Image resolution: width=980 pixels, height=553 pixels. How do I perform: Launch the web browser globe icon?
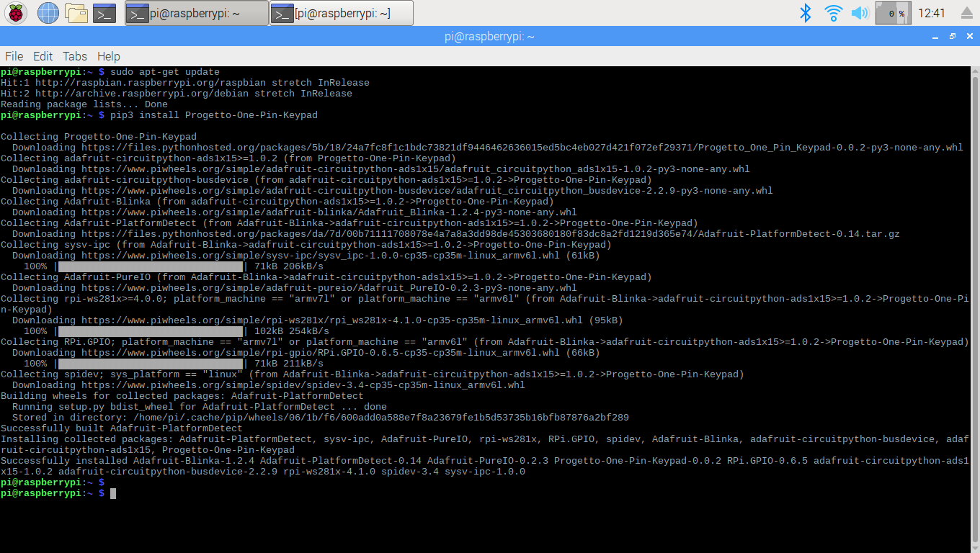(48, 13)
